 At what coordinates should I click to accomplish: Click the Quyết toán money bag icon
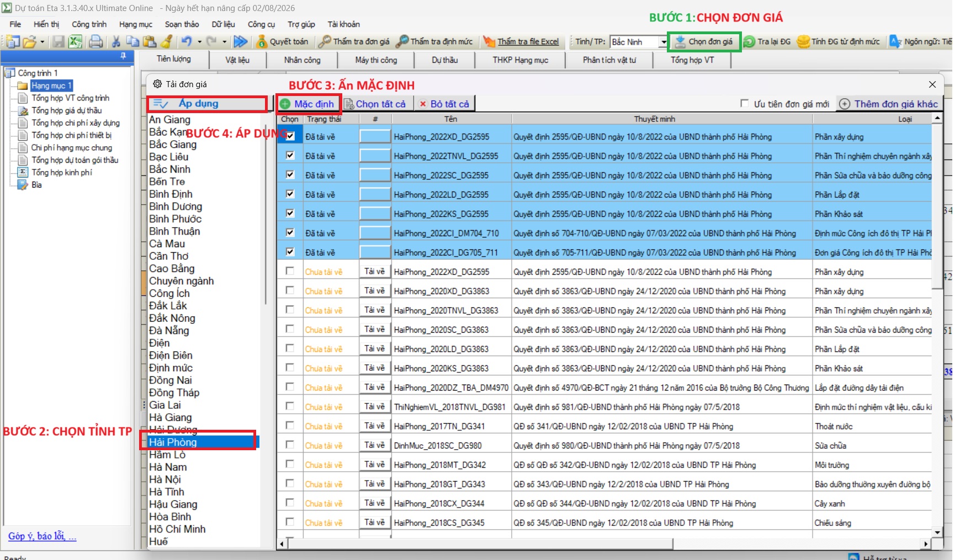click(262, 42)
